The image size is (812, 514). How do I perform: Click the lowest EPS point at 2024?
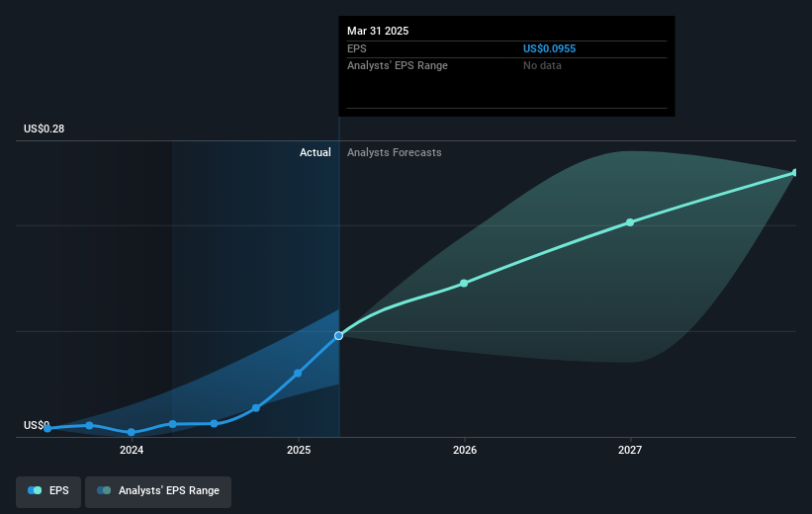(131, 432)
